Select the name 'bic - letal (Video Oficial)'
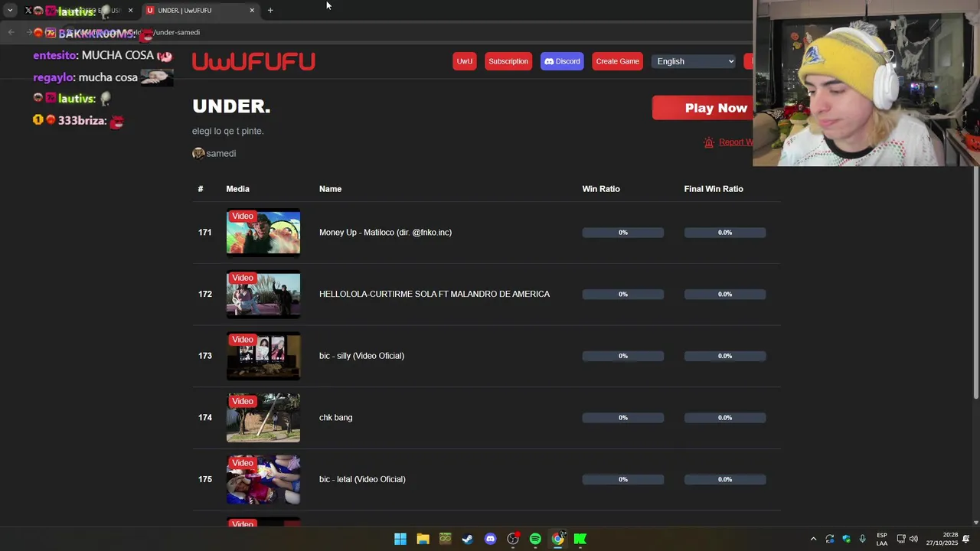 [362, 480]
